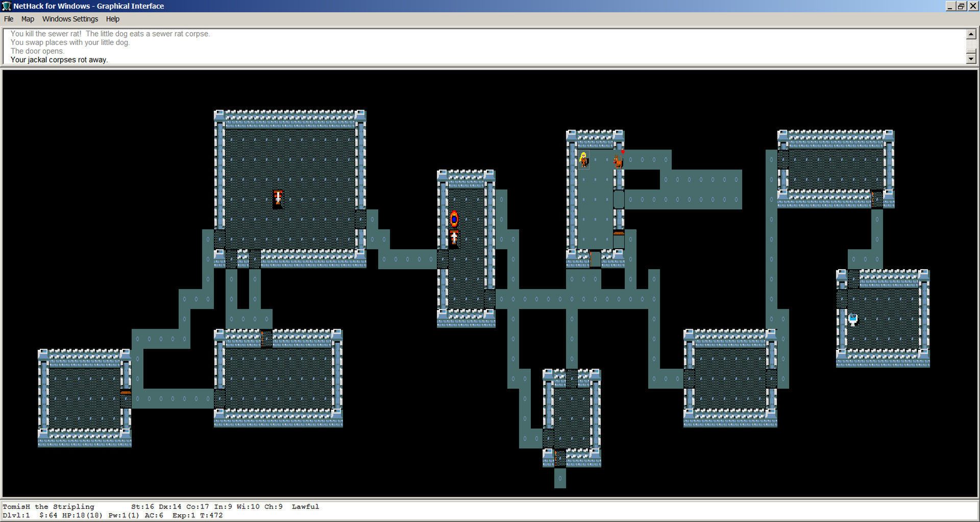980x522 pixels.
Task: Click the red heart above the little dog
Action: [622, 151]
